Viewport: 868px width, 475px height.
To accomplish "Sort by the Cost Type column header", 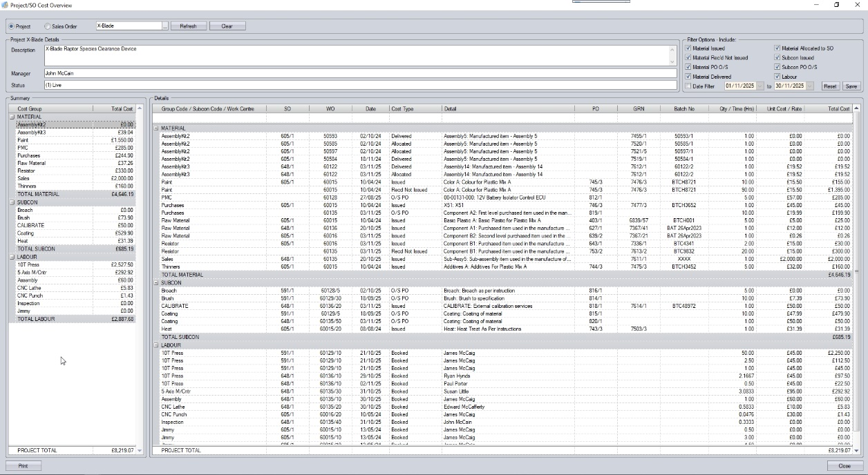I will (x=415, y=109).
